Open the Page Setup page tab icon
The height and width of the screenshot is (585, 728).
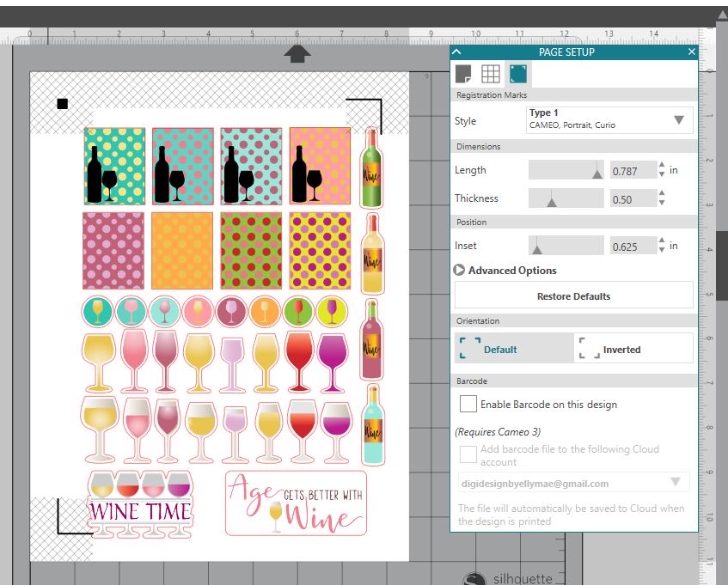[x=463, y=74]
